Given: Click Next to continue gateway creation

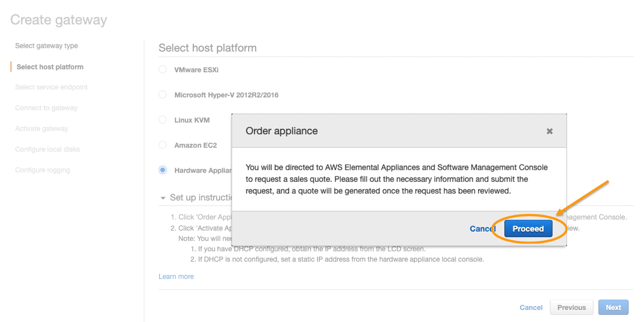Looking at the screenshot, I should tap(613, 307).
